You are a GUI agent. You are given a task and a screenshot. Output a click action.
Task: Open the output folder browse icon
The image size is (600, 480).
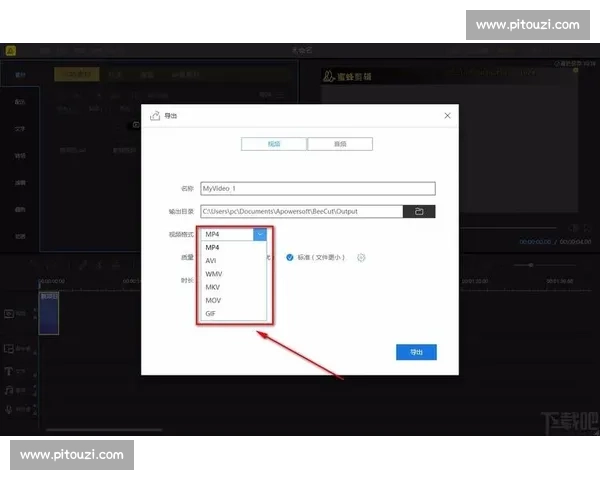tap(419, 211)
